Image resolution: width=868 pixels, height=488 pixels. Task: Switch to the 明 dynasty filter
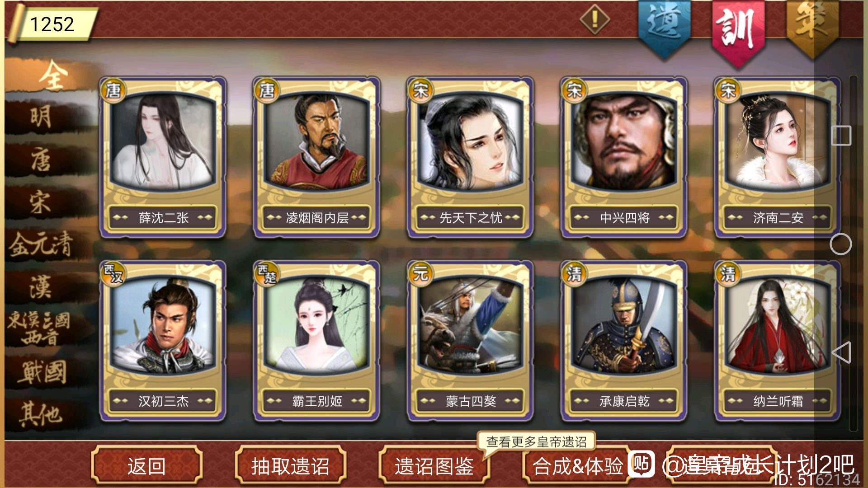click(41, 117)
